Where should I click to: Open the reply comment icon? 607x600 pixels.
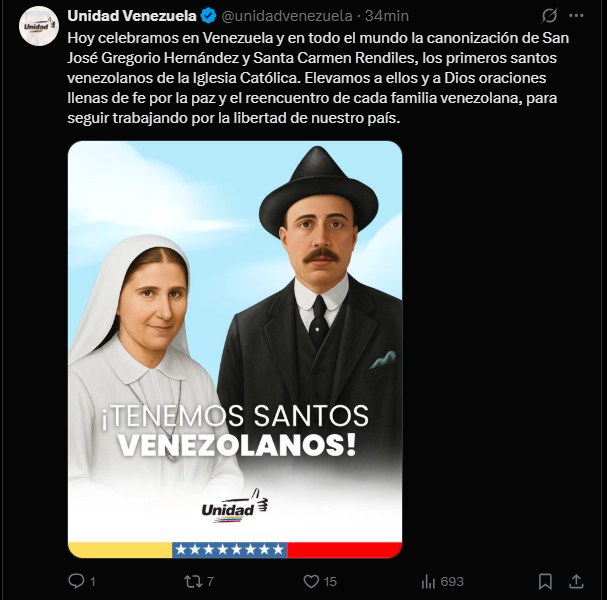point(76,581)
